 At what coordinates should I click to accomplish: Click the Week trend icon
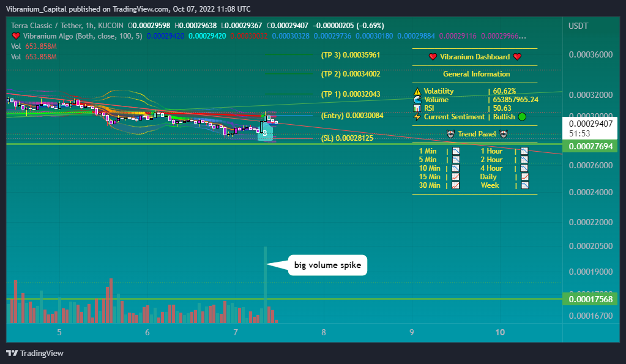coord(524,185)
